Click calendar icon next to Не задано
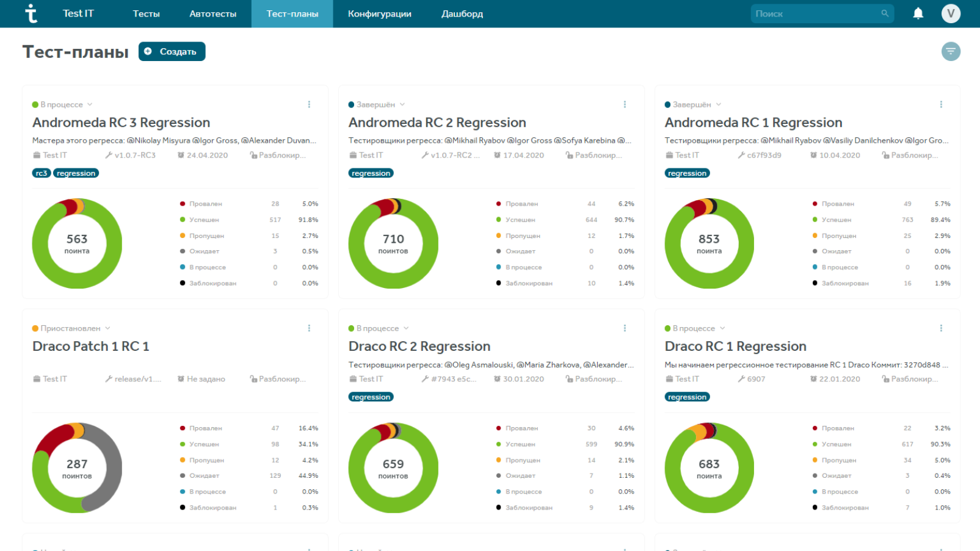Image resolution: width=980 pixels, height=551 pixels. (x=181, y=379)
